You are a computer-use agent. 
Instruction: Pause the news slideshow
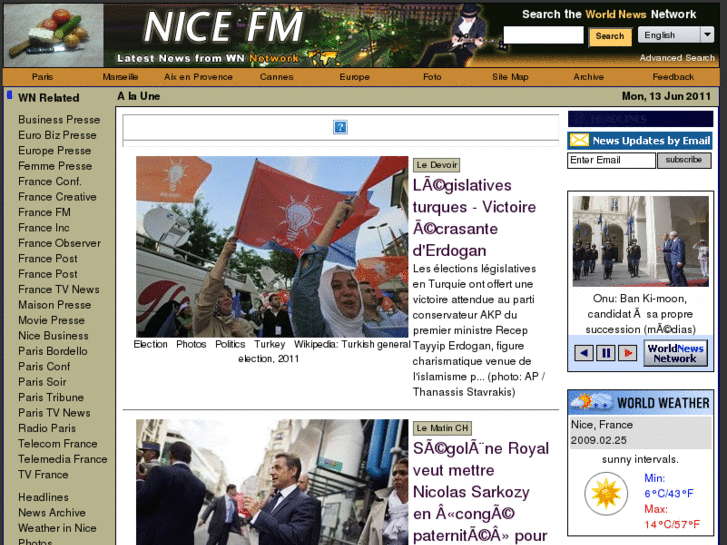(606, 353)
